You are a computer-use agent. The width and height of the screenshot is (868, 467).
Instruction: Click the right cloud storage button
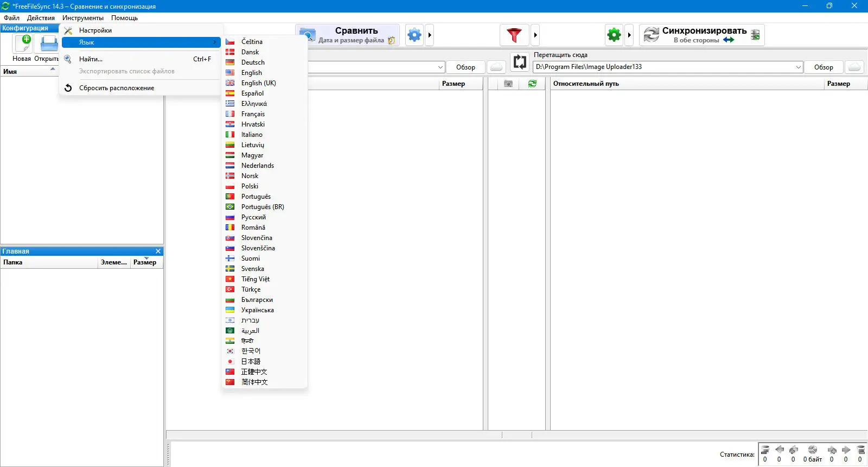coord(854,67)
